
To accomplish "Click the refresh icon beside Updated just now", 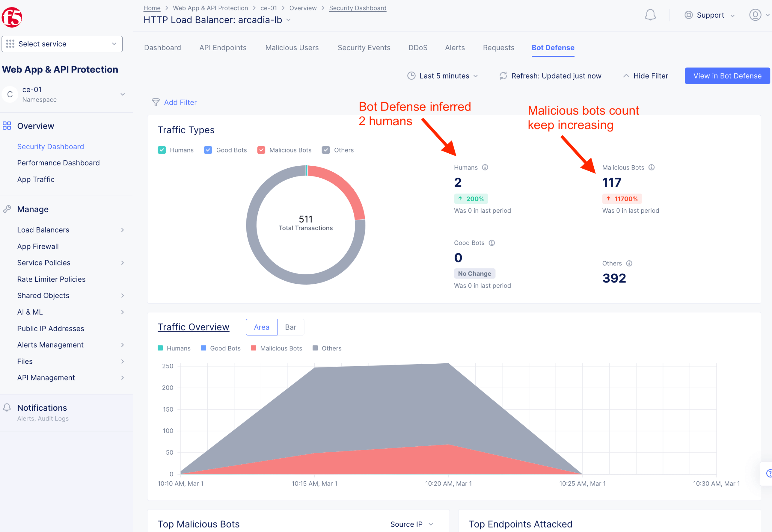I will click(503, 76).
